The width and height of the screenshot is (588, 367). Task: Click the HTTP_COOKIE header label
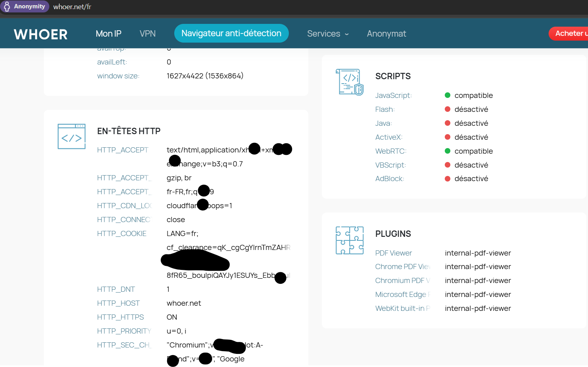[x=122, y=234]
